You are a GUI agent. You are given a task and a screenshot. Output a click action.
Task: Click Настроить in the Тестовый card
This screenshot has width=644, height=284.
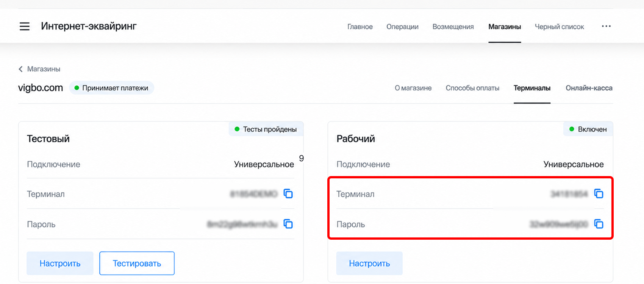[60, 263]
